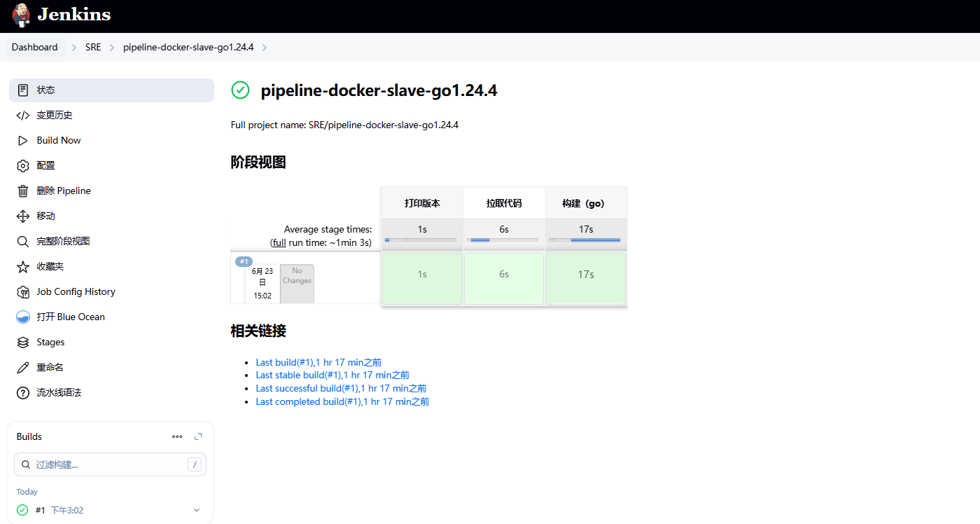Click the 打印版本 stage column header
Image resolution: width=980 pixels, height=524 pixels.
click(x=422, y=203)
